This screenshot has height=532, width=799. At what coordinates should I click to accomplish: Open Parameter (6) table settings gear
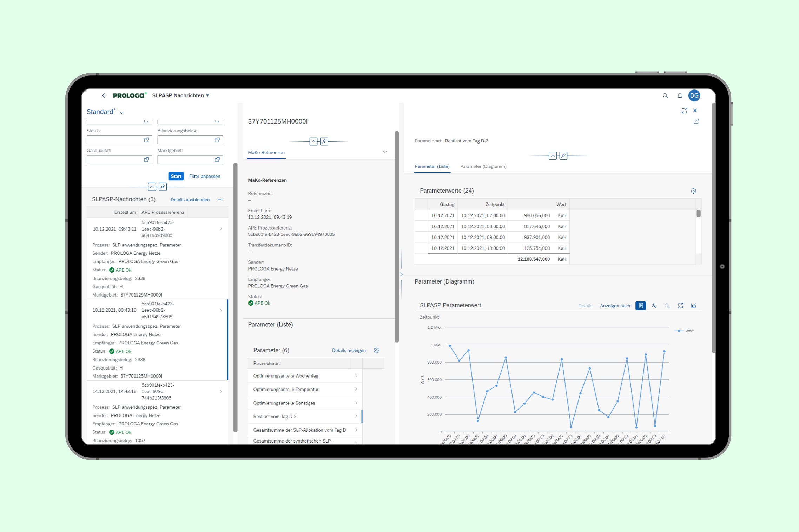(x=376, y=350)
